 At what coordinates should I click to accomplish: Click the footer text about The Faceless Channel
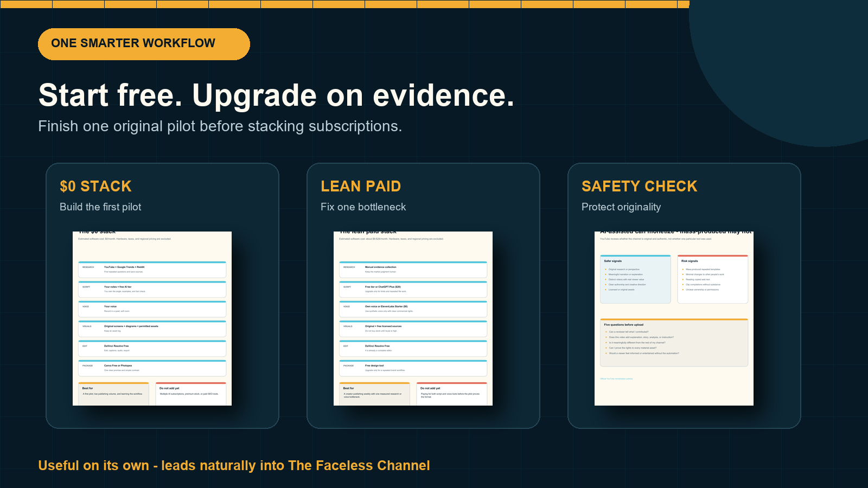(234, 466)
